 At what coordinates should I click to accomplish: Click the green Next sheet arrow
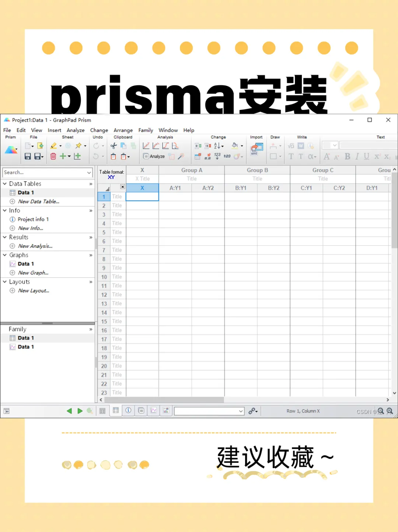coord(80,411)
